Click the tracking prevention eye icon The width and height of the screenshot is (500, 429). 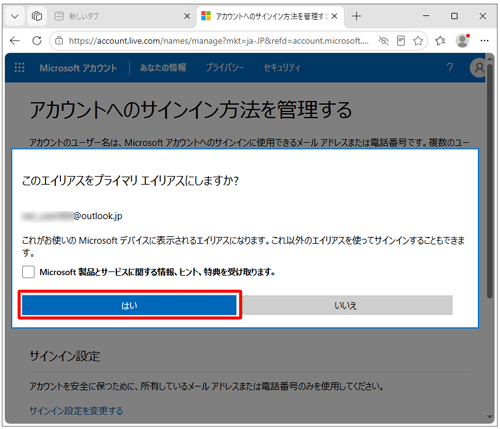(x=383, y=41)
